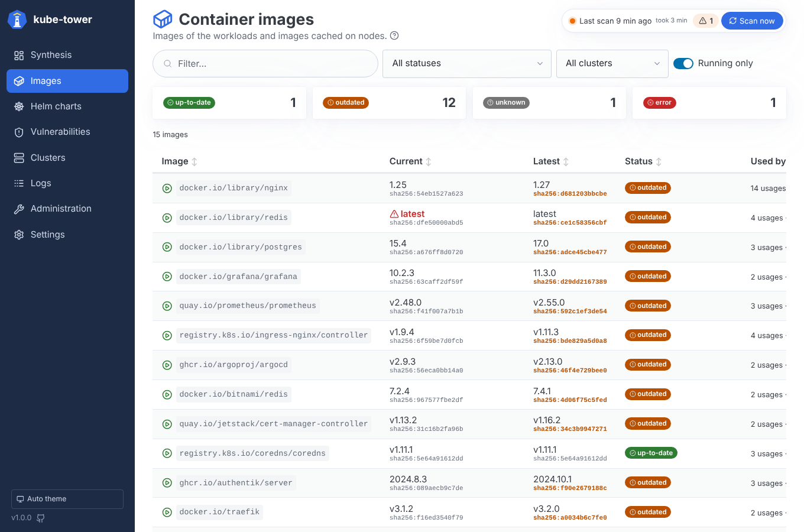Screen dimensions: 804x532
Task: Click the running icon for docker.io/traefik
Action: tap(167, 512)
